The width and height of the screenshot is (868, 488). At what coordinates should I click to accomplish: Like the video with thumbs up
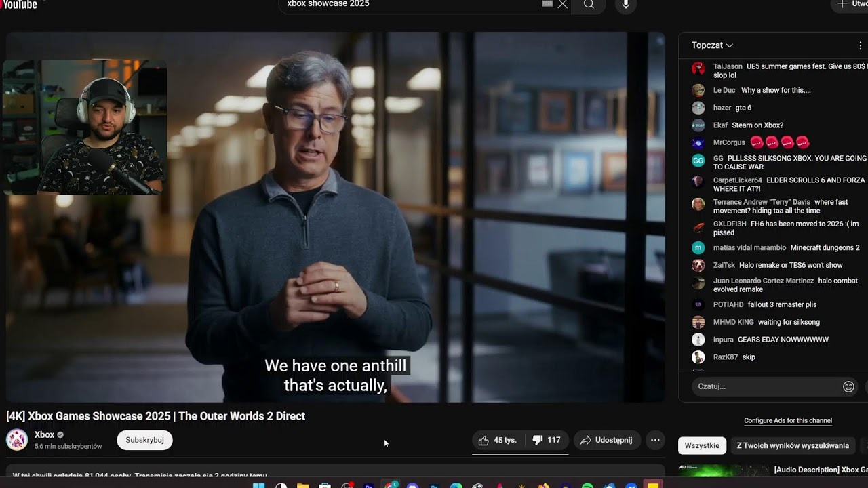(498, 440)
